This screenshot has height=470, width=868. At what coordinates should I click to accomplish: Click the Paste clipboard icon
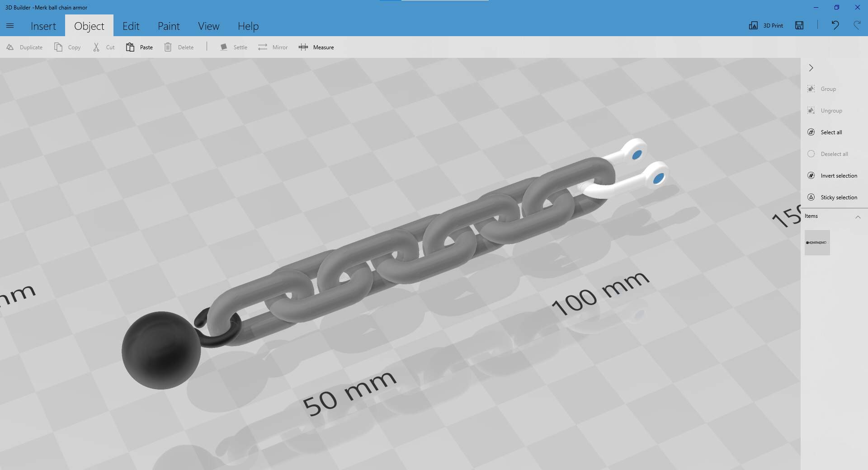pos(130,47)
